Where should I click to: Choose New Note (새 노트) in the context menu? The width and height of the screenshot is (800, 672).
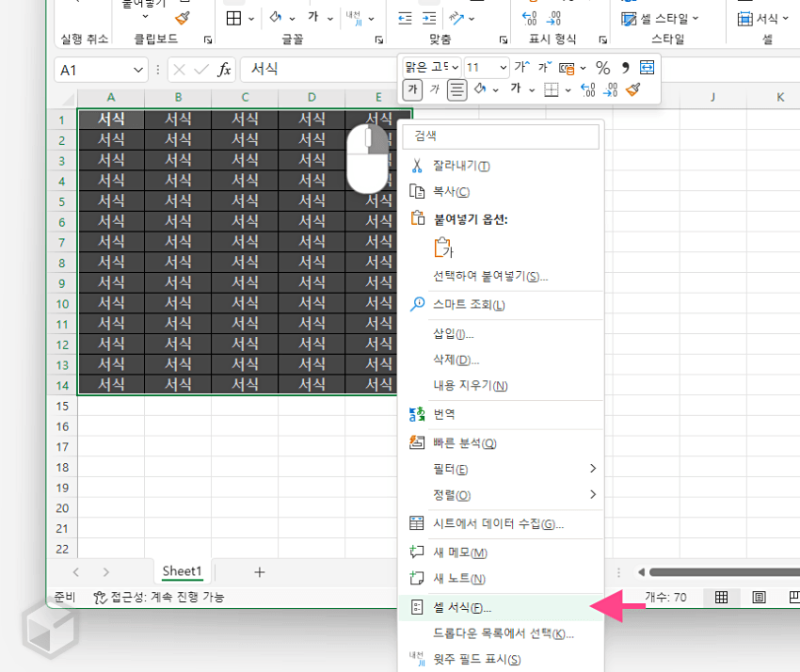(500, 578)
